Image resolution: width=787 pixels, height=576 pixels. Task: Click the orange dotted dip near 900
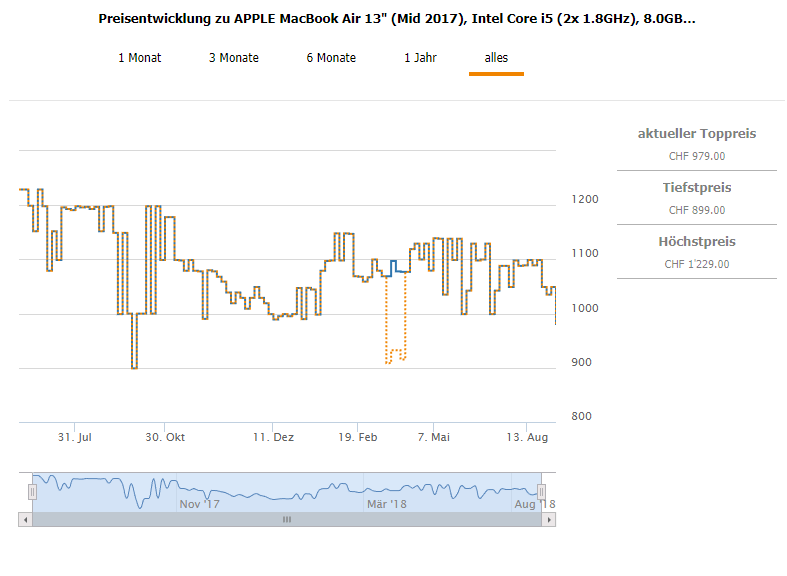(388, 361)
